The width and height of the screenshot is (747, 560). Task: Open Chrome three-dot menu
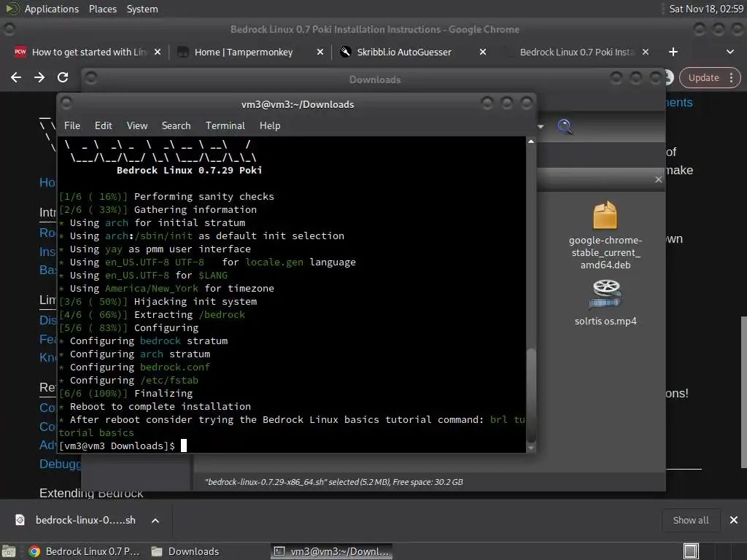(731, 77)
